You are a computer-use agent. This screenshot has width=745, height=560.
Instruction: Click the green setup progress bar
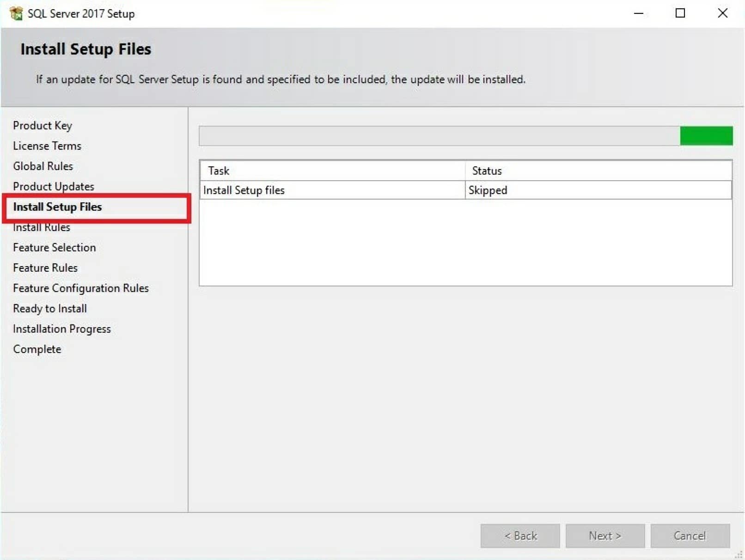point(466,136)
